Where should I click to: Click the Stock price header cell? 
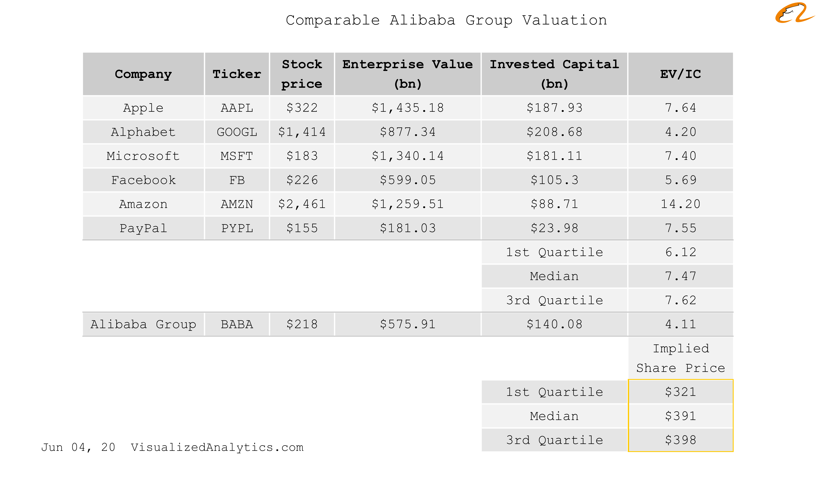click(302, 74)
